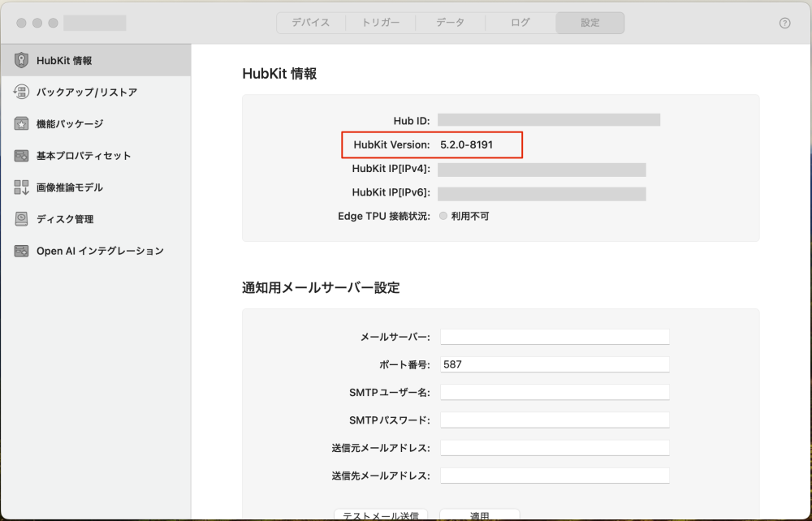This screenshot has height=521, width=812.
Task: Open help with the question mark icon
Action: 784,23
